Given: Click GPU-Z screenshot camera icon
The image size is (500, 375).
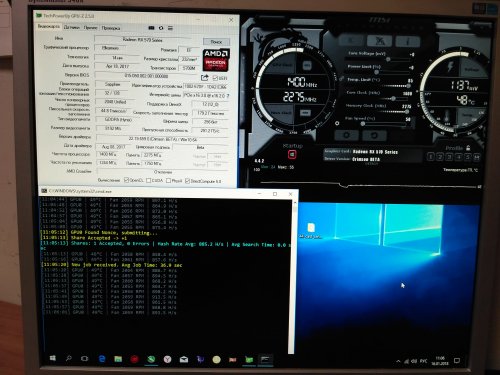Looking at the screenshot, I should point(151,28).
